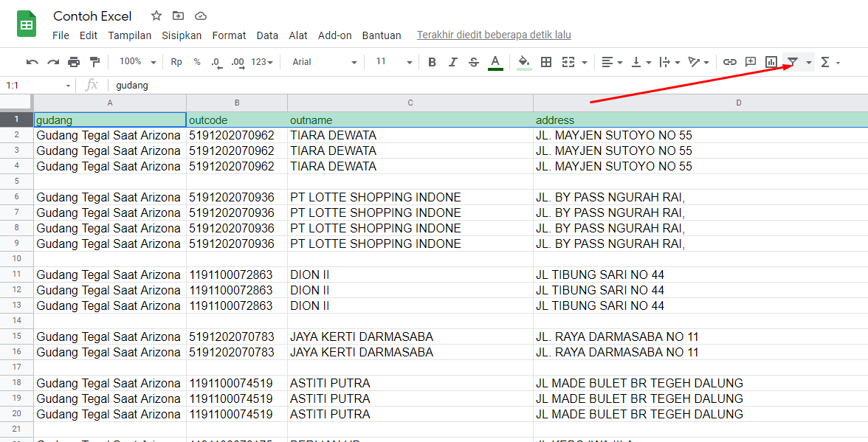The width and height of the screenshot is (868, 442).
Task: Open the move to folder icon
Action: 179,15
